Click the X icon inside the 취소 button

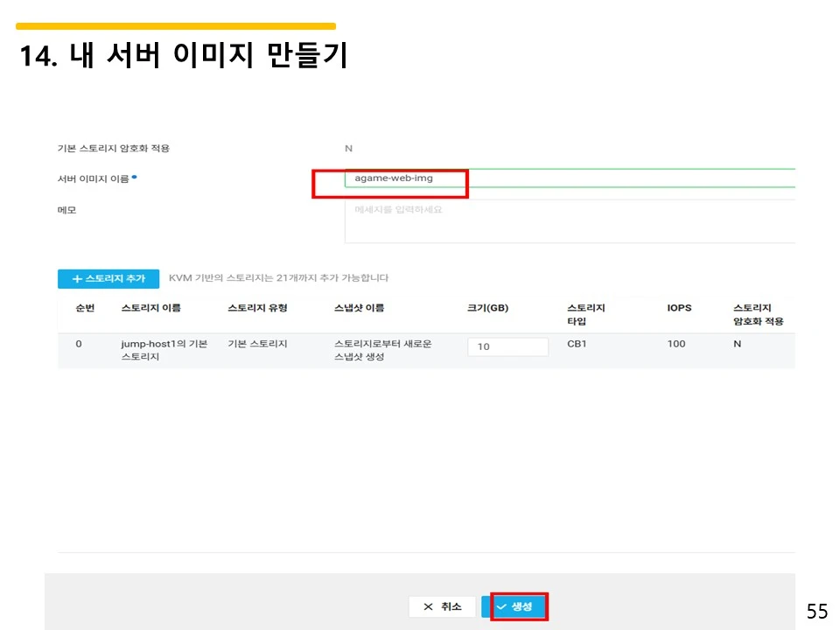(428, 605)
